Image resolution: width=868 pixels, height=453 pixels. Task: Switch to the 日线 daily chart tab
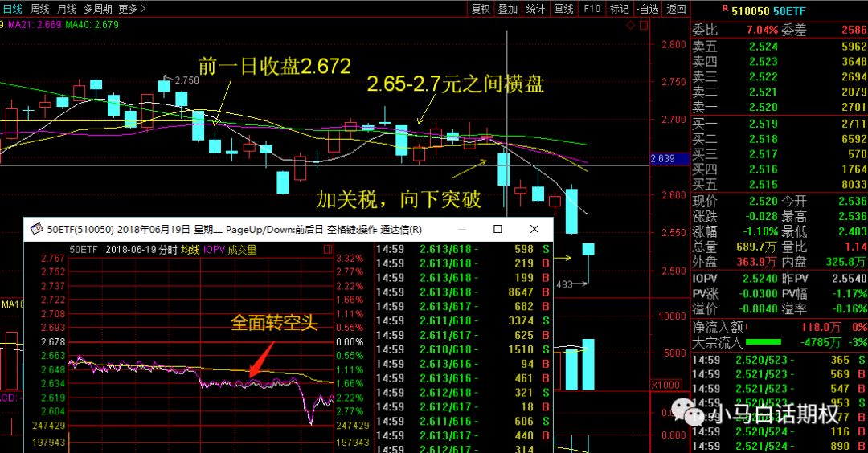pos(13,9)
